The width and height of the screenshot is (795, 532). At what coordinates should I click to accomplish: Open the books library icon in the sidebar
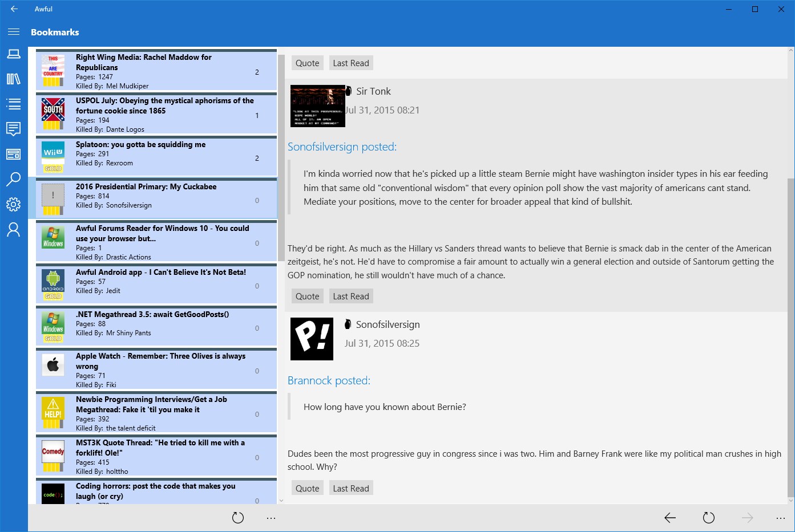click(x=14, y=79)
